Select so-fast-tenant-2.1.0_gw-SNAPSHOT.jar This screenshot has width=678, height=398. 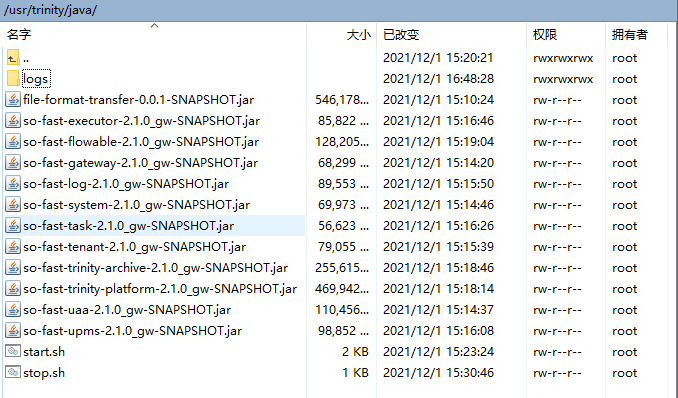tap(134, 247)
